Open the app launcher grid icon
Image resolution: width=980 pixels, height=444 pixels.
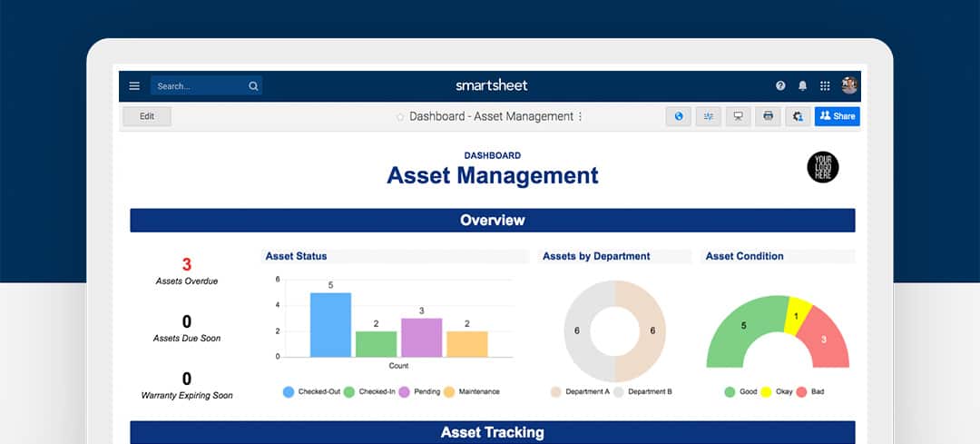coord(825,86)
